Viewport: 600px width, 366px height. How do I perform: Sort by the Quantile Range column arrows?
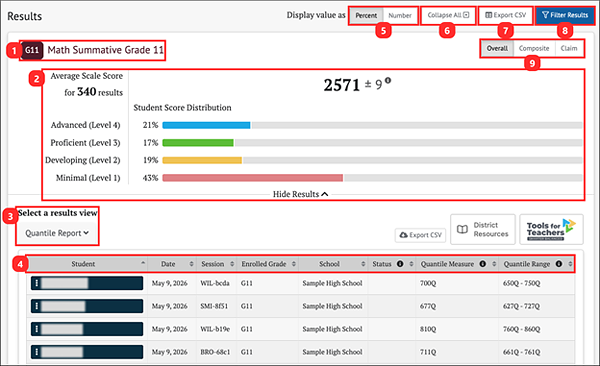point(570,264)
